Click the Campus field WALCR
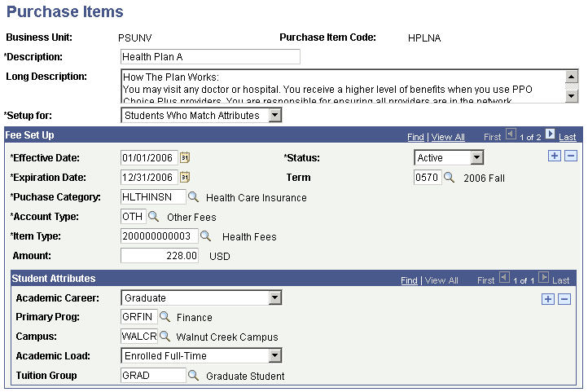The image size is (588, 392). click(x=138, y=336)
